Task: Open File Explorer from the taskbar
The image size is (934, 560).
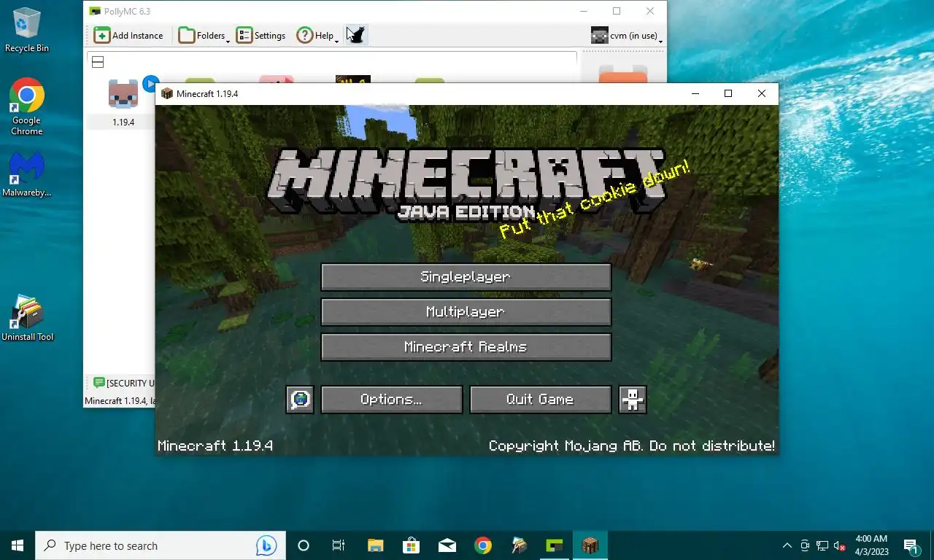Action: [x=375, y=545]
